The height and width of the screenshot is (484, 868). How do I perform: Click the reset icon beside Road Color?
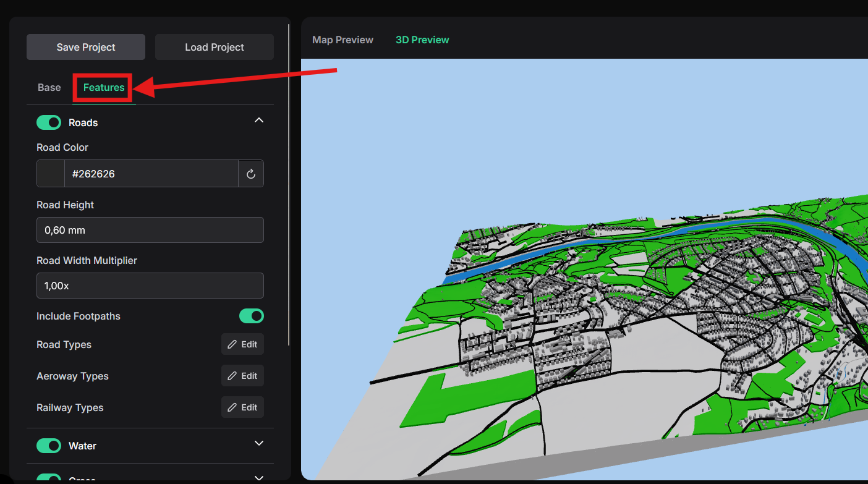(x=251, y=174)
